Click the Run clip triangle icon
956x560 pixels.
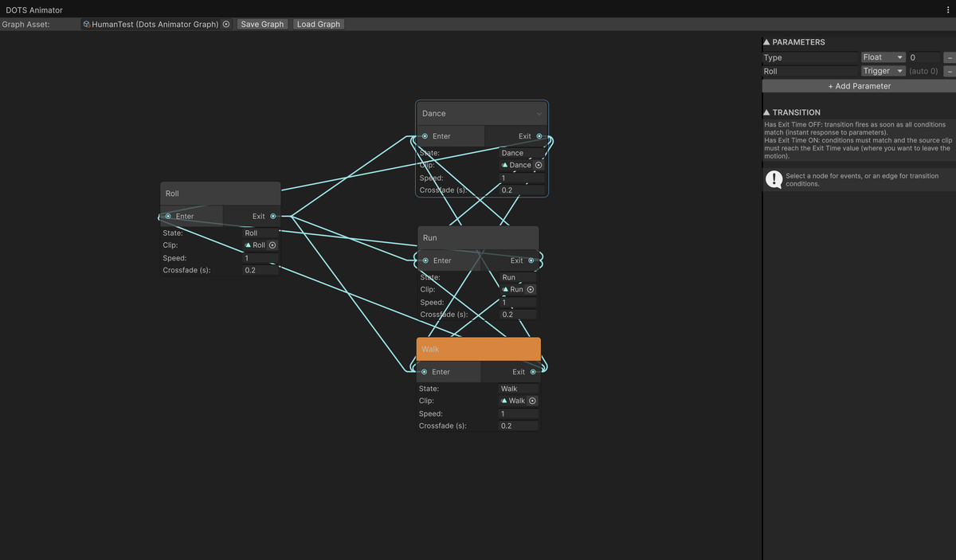[x=505, y=290]
